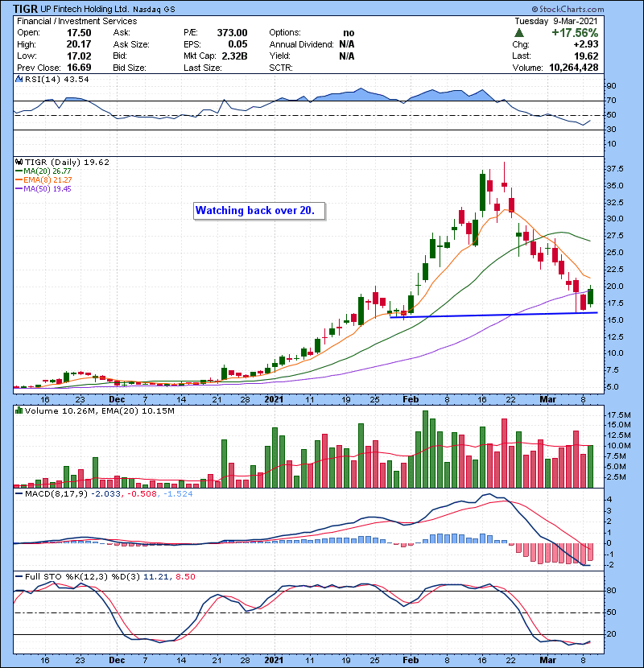644x668 pixels.
Task: Click the MACD signal value -0.508
Action: tap(141, 494)
